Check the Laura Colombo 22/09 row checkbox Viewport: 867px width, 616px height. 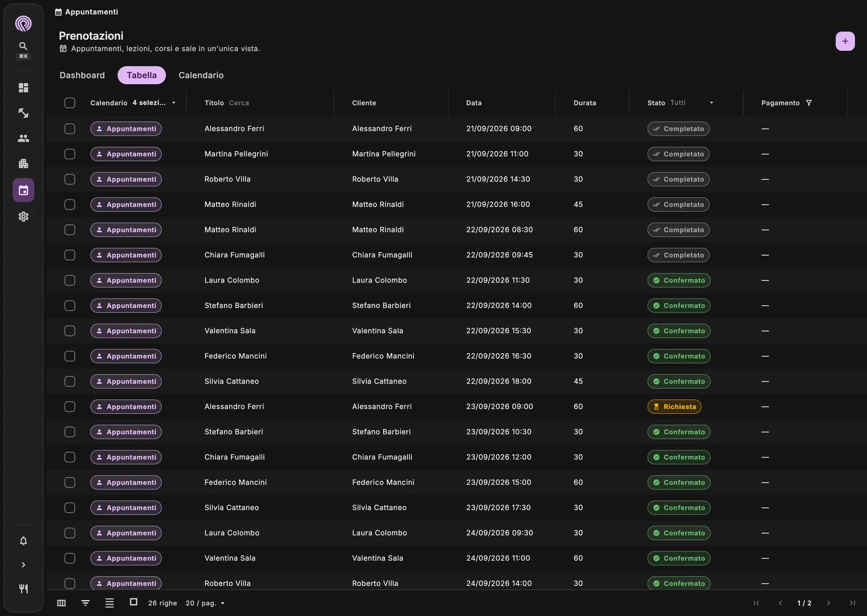[70, 280]
